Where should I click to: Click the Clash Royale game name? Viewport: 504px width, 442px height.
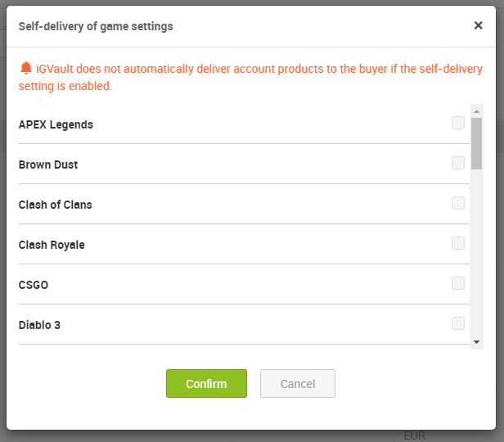click(52, 245)
